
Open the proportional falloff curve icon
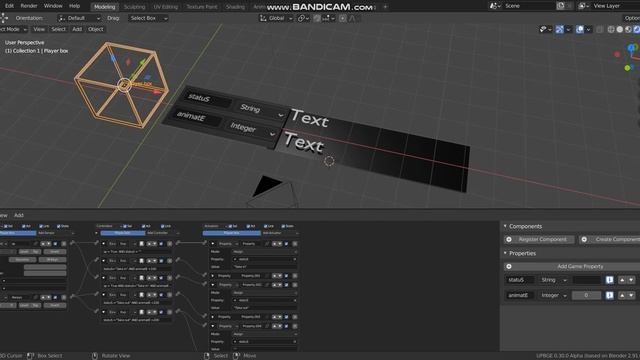[353, 18]
